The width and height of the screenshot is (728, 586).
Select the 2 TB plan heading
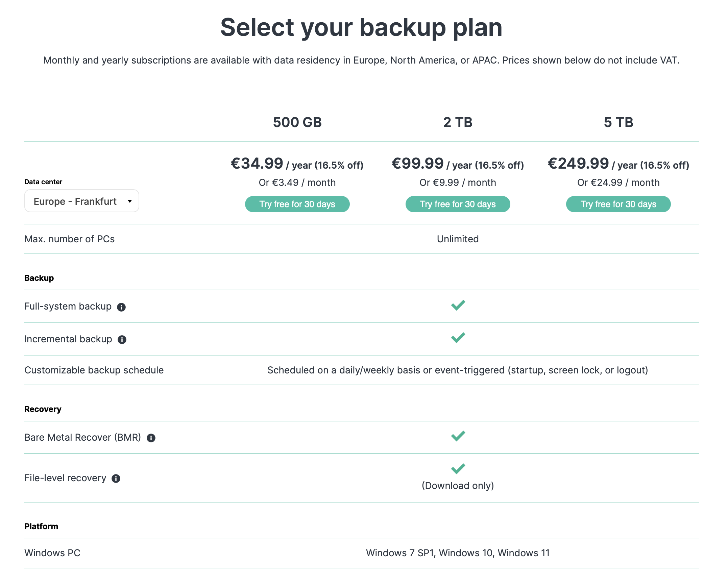coord(458,122)
